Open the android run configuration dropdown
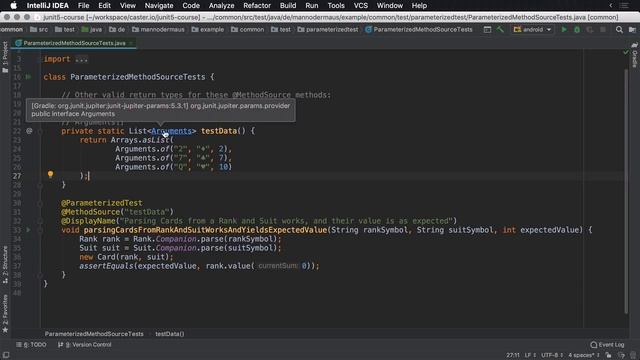The width and height of the screenshot is (640, 360). click(x=532, y=29)
